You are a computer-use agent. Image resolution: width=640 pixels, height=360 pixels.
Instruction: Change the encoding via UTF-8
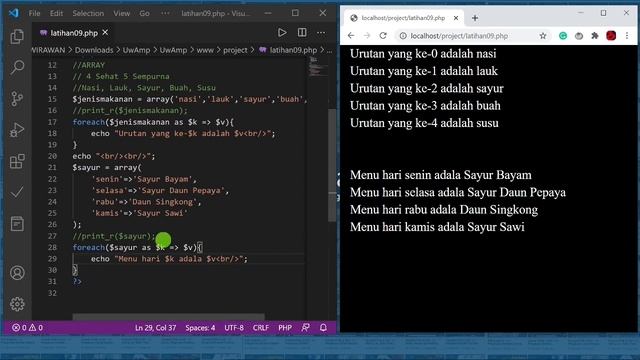point(234,328)
